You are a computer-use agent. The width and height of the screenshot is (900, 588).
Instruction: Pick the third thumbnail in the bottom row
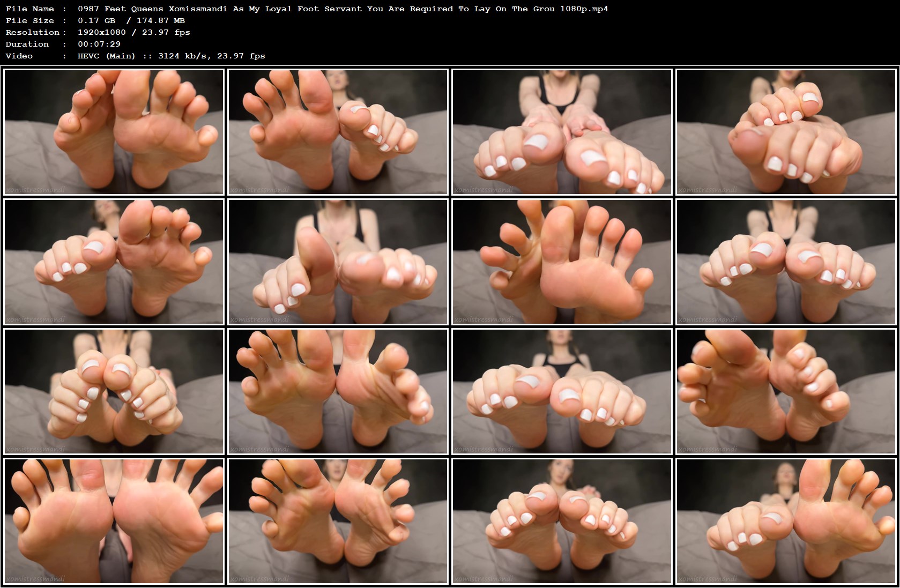point(562,521)
